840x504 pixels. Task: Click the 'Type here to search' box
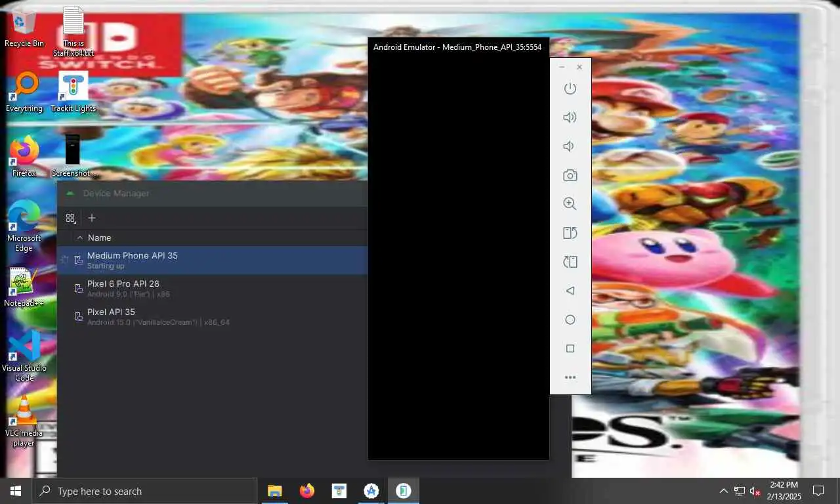tap(144, 491)
